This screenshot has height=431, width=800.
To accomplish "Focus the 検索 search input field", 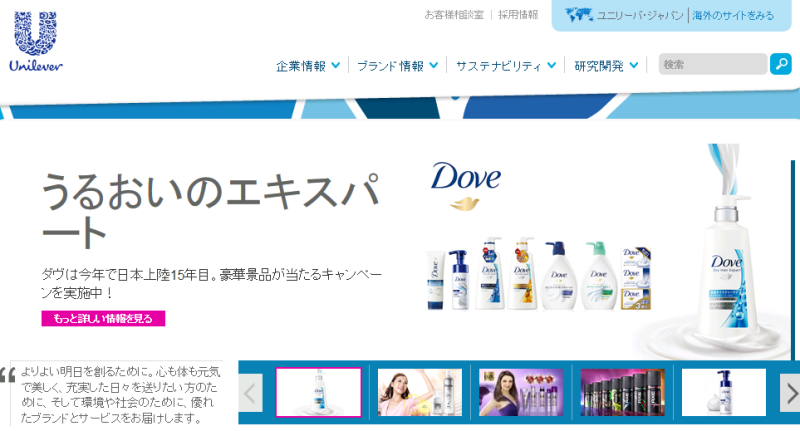I will 713,64.
